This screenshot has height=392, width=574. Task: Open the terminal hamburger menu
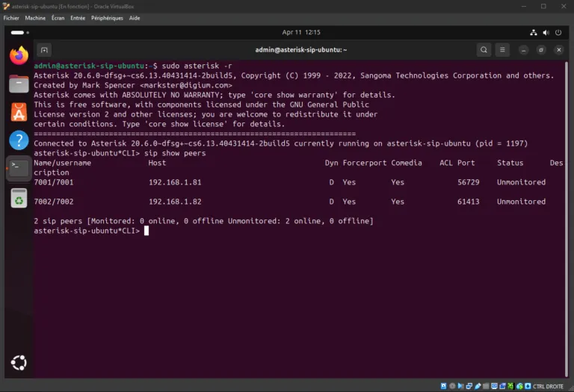502,50
